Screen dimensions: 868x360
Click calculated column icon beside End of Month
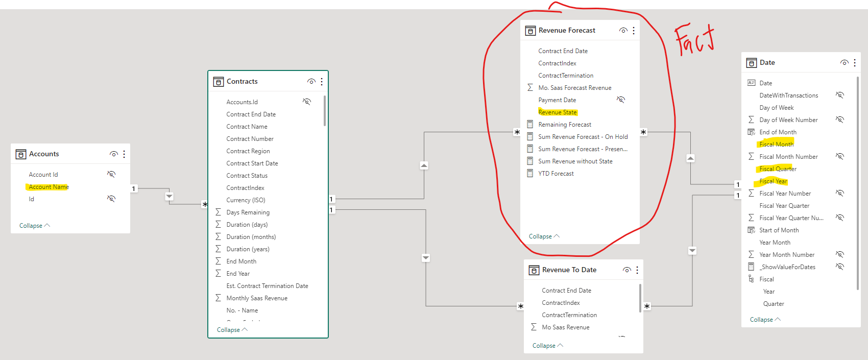[751, 132]
